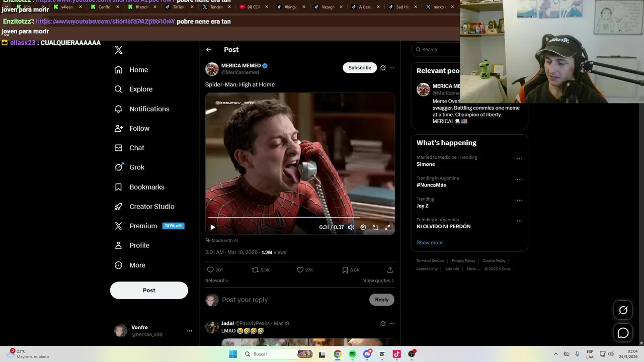This screenshot has height=362, width=644.
Task: Open options for the Jay Z trend
Action: tap(519, 200)
